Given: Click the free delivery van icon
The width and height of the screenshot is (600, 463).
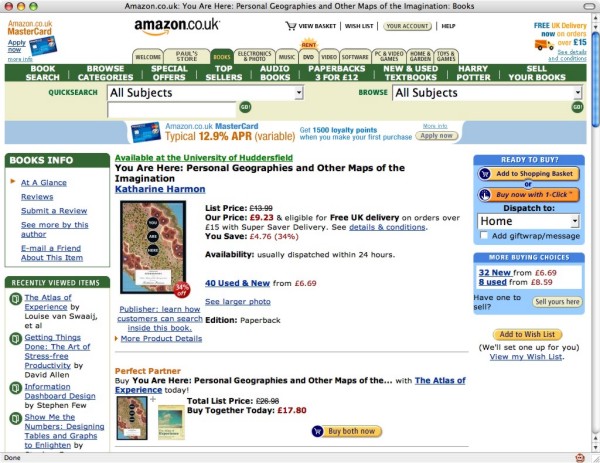Looking at the screenshot, I should (543, 44).
